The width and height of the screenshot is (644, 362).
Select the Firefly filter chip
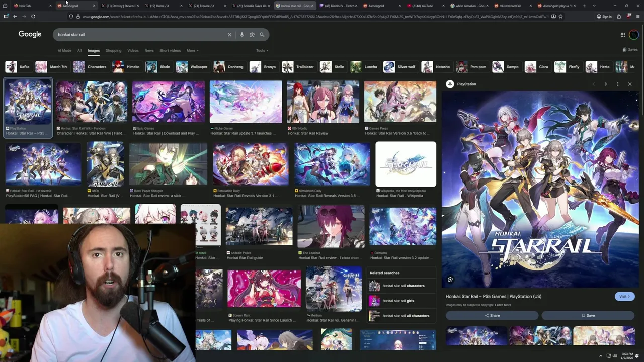568,67
